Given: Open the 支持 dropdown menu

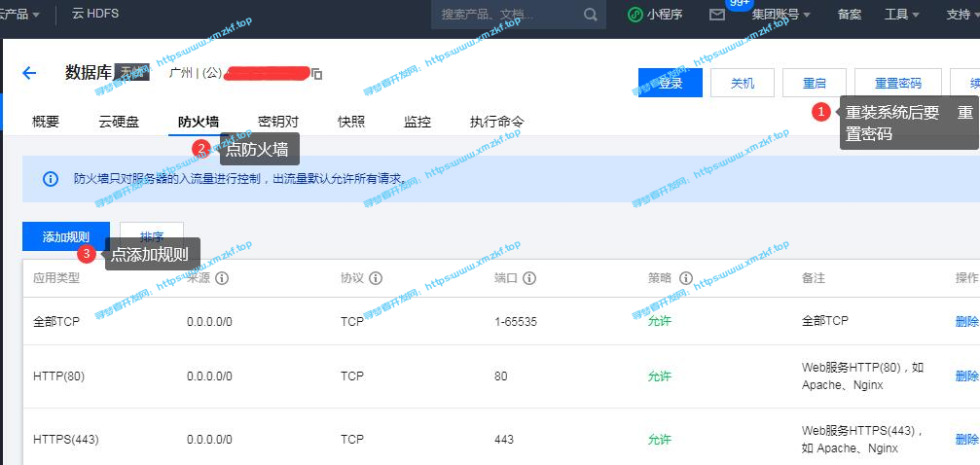Looking at the screenshot, I should click(963, 15).
